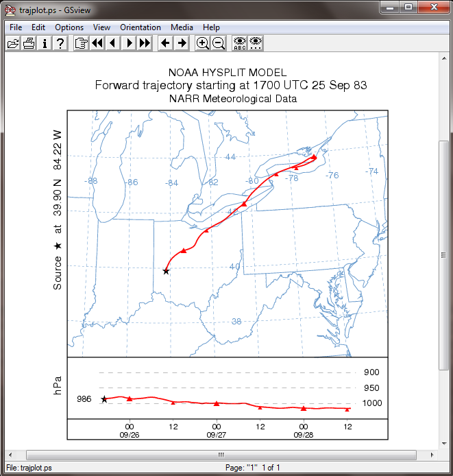Click the Help question mark icon
453x476 pixels.
pyautogui.click(x=60, y=43)
